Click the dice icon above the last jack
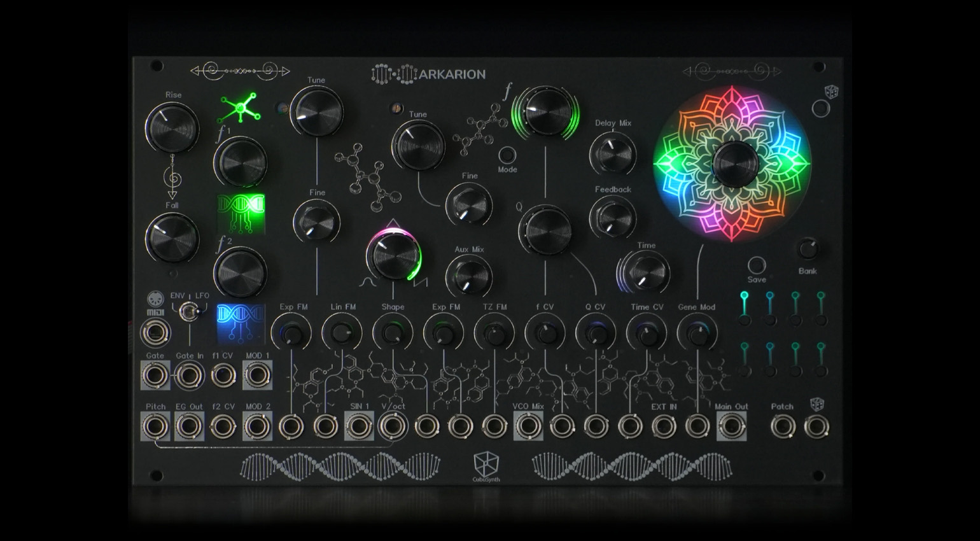This screenshot has width=980, height=541. [x=816, y=405]
